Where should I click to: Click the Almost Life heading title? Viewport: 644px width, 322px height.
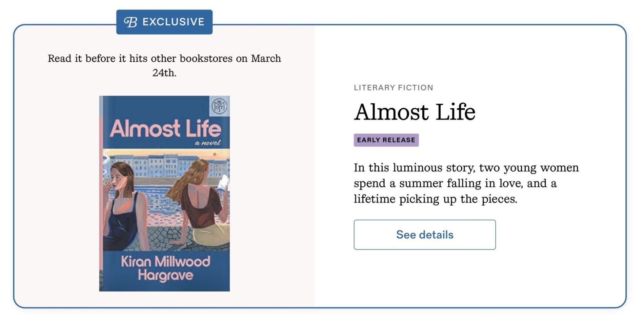tap(415, 112)
